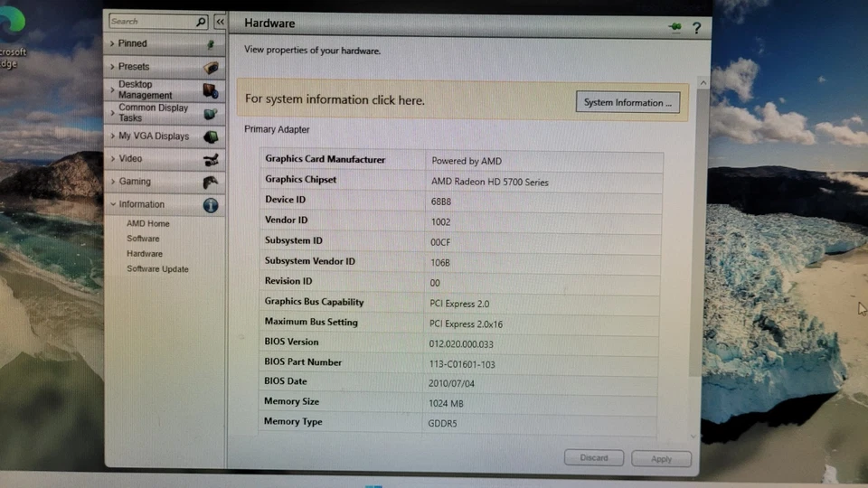Viewport: 868px width, 488px height.
Task: Open the Software information page
Action: 143,239
